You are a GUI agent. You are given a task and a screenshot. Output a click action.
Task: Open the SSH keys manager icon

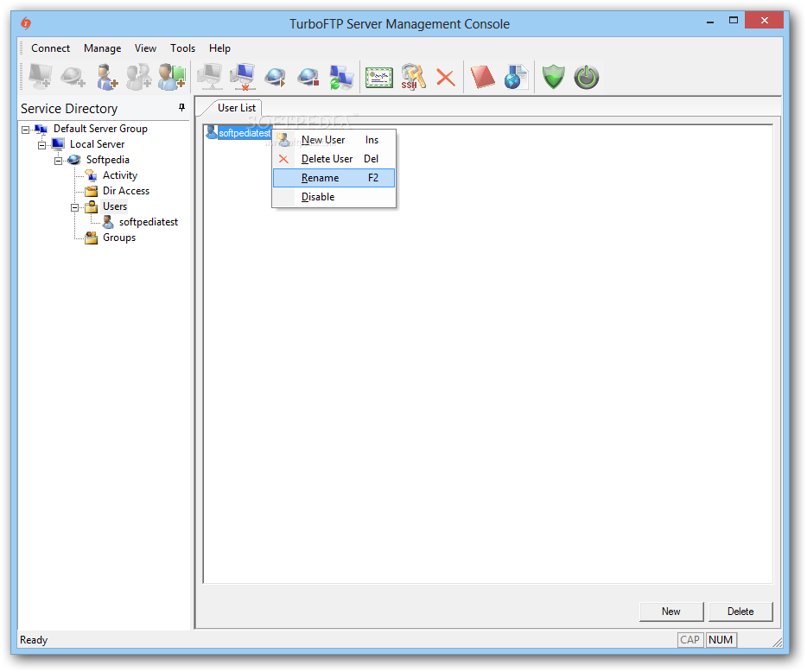coord(413,77)
